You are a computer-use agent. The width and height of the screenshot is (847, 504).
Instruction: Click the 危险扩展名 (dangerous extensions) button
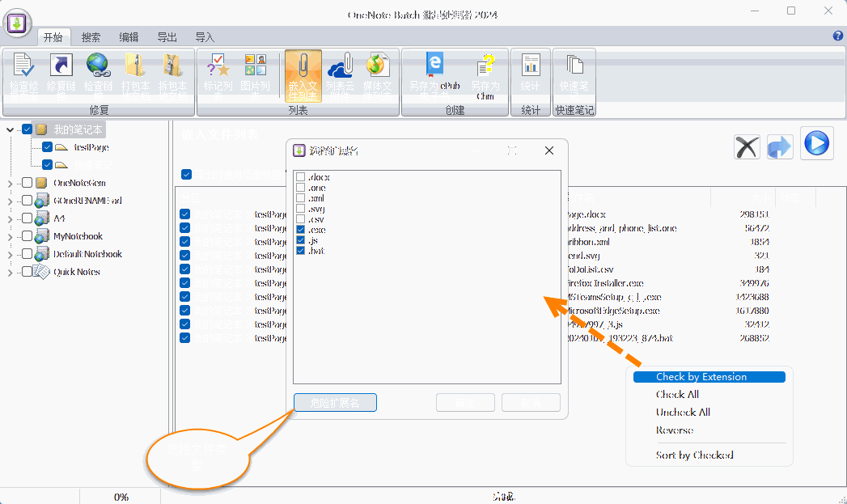[x=335, y=402]
